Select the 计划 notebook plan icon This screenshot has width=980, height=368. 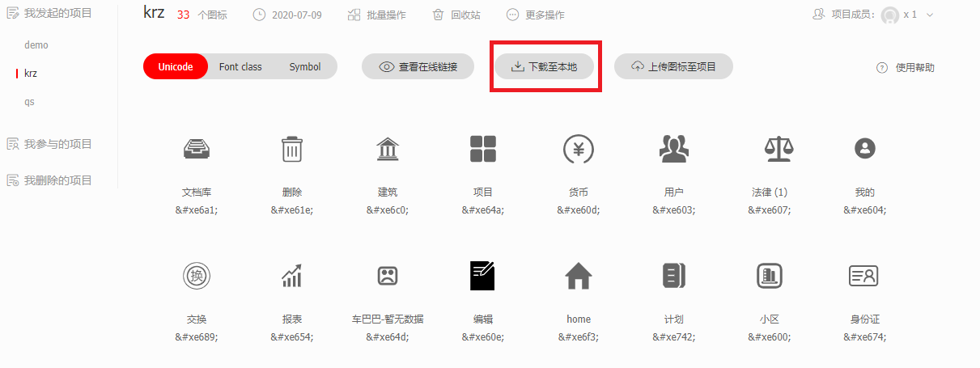[674, 276]
